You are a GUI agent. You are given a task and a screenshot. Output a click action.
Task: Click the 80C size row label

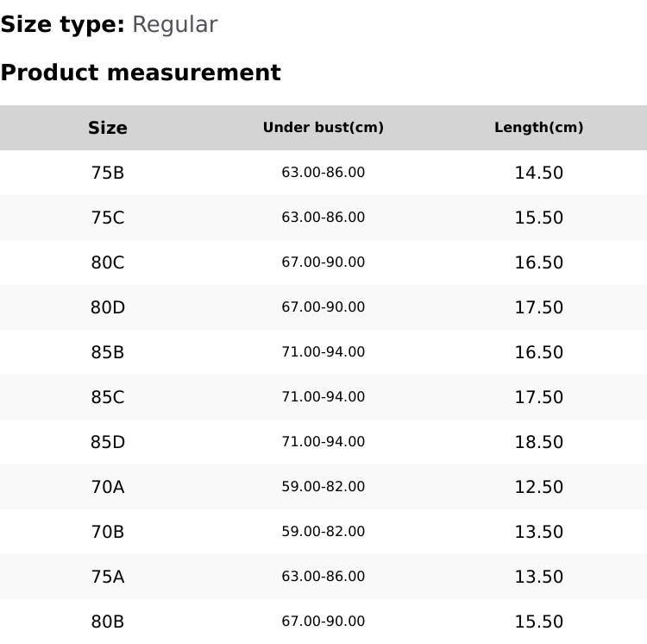click(x=108, y=262)
